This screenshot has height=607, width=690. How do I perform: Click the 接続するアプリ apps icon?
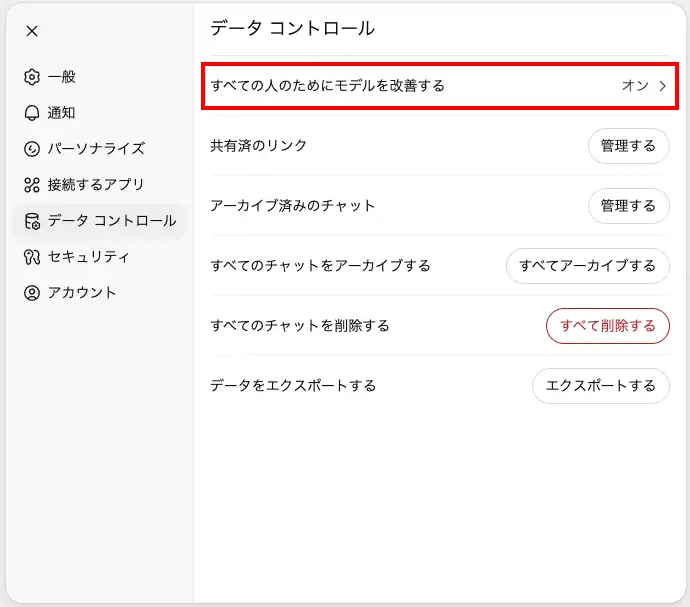tap(32, 185)
